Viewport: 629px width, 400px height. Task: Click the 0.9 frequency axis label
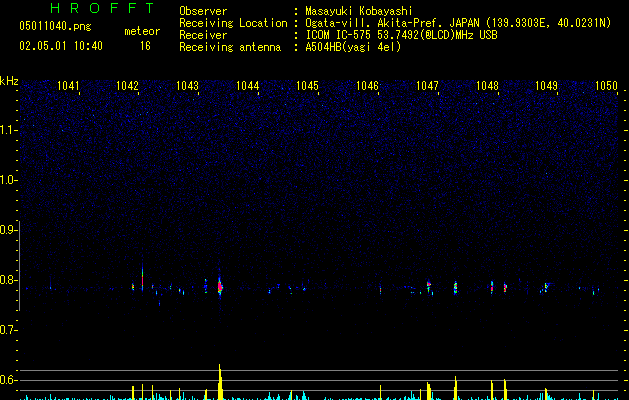[9, 230]
